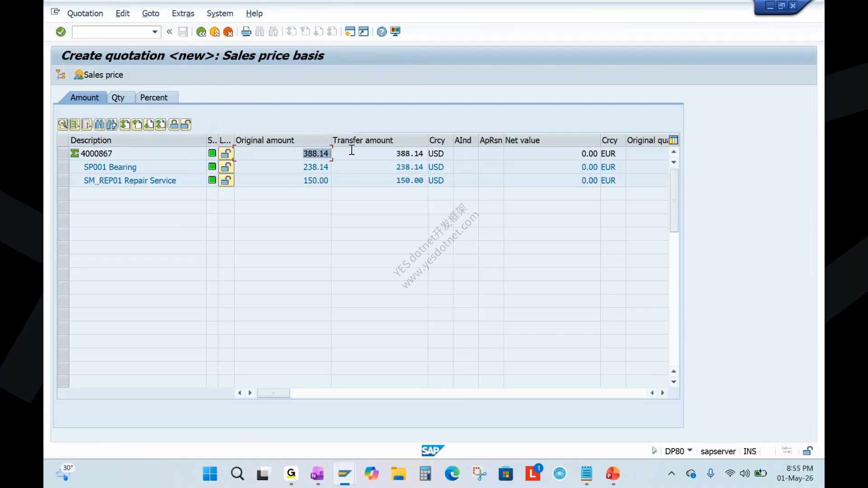Click the horizontal scrollbar thumb below grid
The width and height of the screenshot is (868, 488).
(x=273, y=393)
